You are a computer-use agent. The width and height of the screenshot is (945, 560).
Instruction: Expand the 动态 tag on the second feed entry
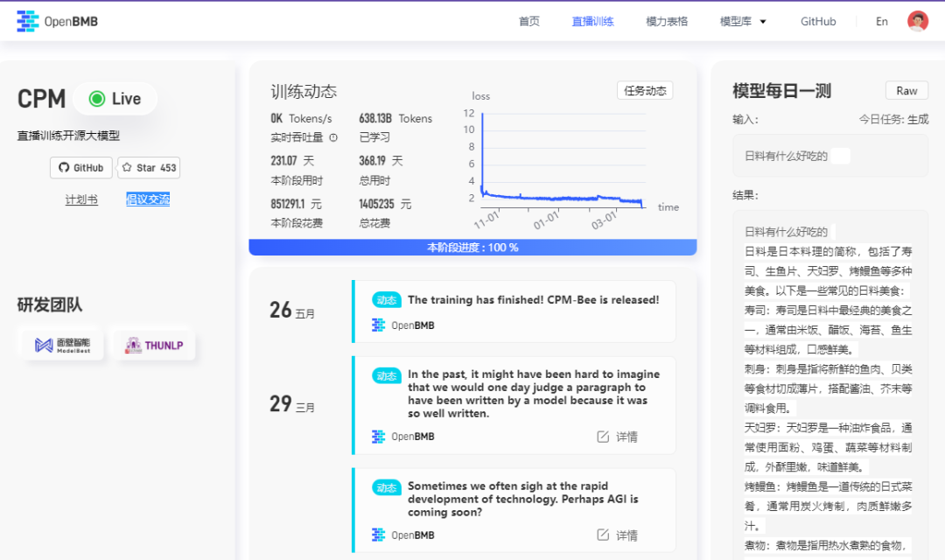[386, 375]
